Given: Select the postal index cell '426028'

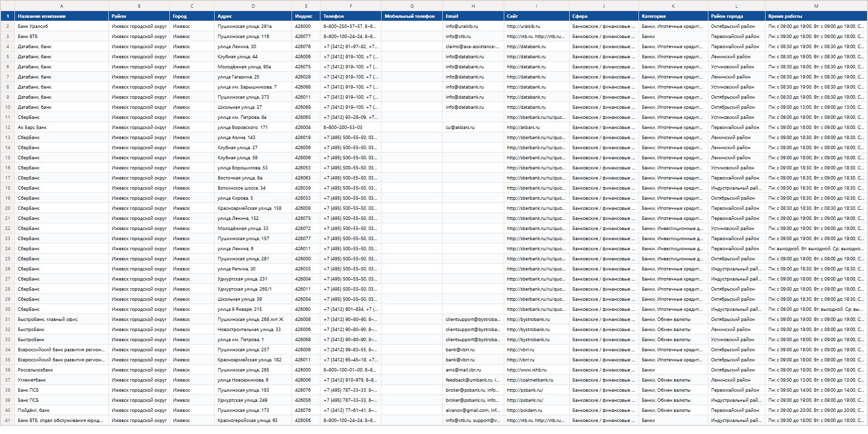Looking at the screenshot, I should [x=306, y=77].
